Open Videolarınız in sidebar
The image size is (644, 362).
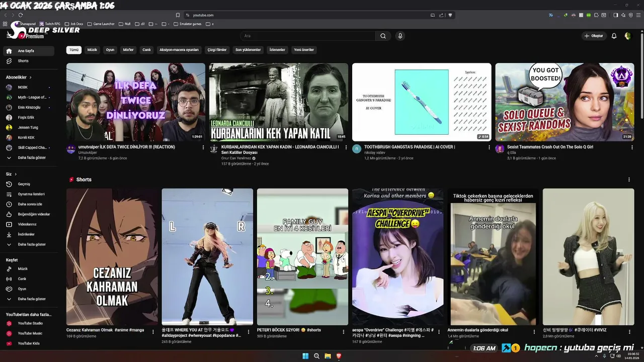click(28, 224)
